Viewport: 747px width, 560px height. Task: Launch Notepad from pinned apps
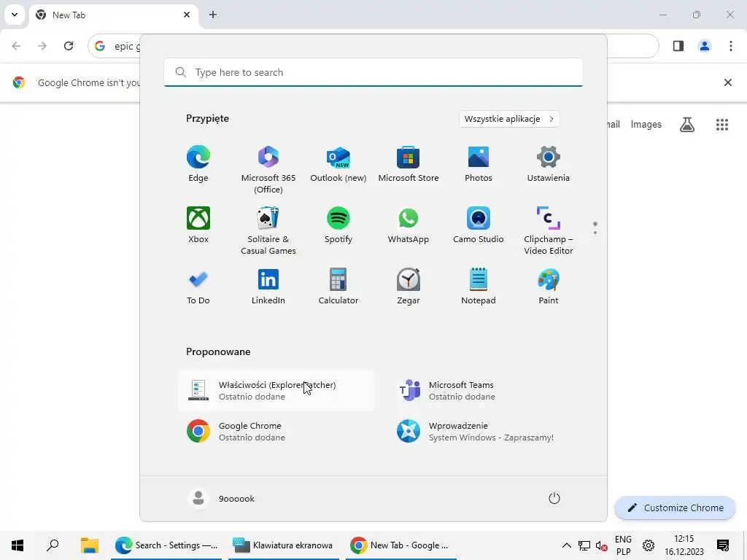479,287
